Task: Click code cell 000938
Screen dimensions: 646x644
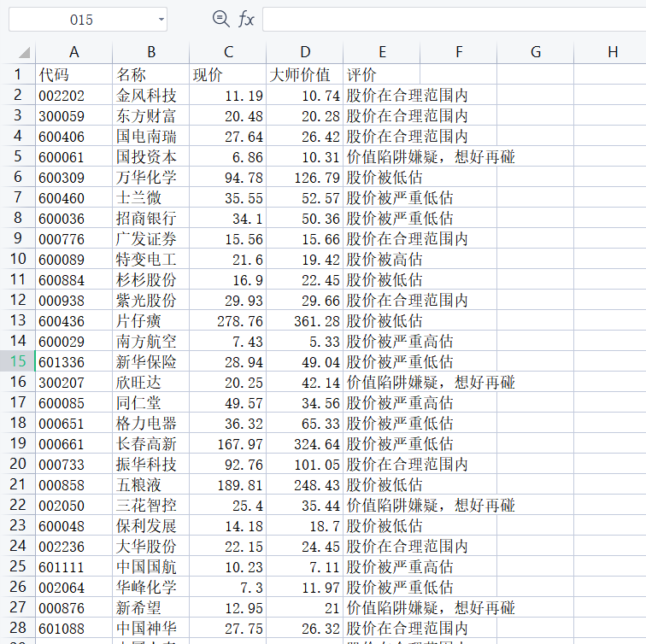Action: [73, 300]
